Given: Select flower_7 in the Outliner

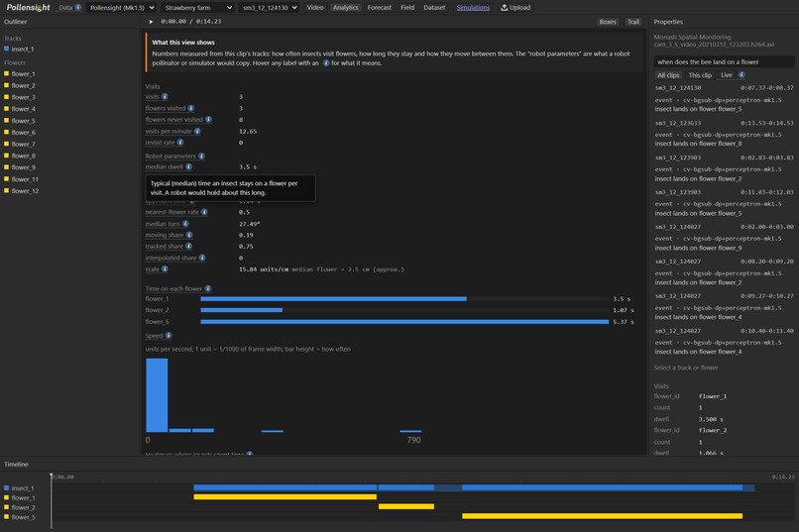Looking at the screenshot, I should [24, 144].
